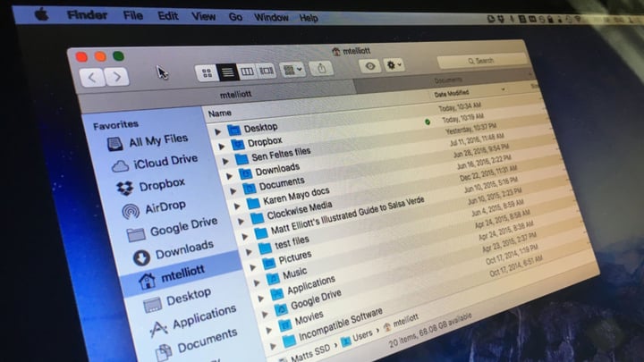
Task: Open the Edit menu
Action: coord(168,16)
